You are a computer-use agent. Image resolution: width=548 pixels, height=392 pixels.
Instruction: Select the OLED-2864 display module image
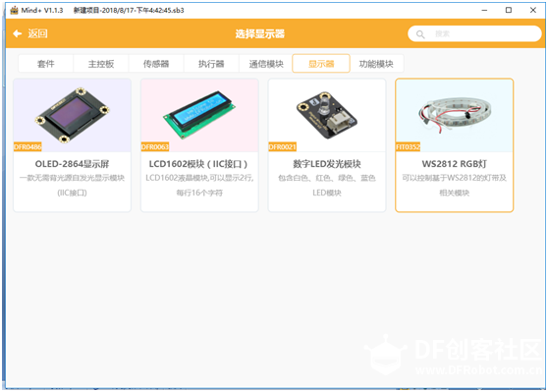[73, 115]
